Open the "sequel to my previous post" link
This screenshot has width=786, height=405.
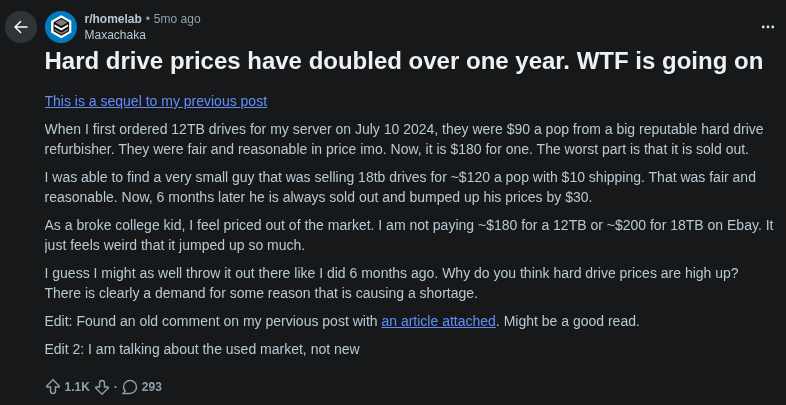coord(155,101)
